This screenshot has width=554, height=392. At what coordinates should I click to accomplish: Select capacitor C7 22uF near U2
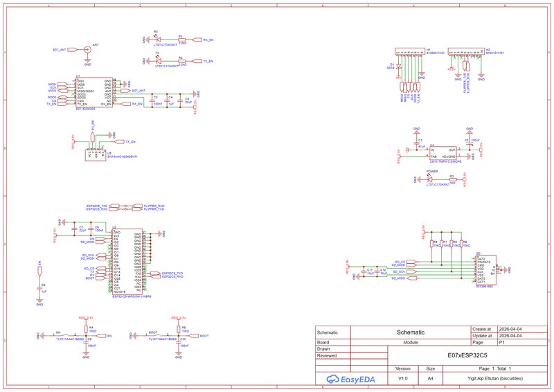point(74,229)
